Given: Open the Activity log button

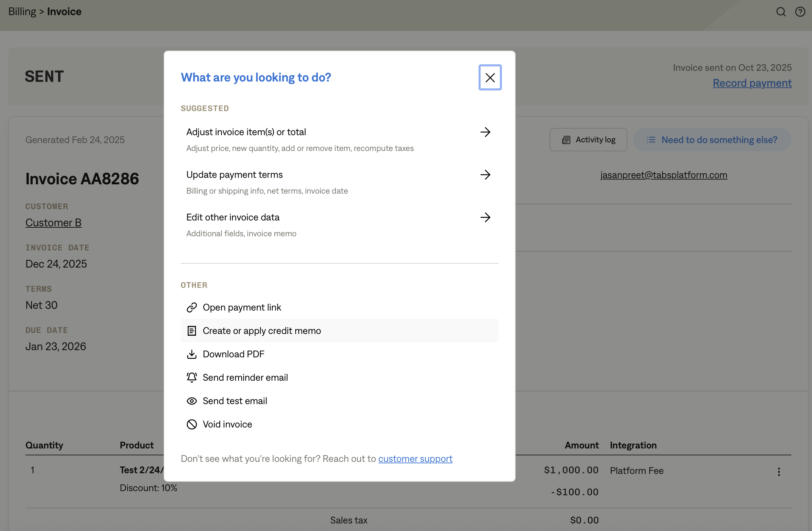Looking at the screenshot, I should pos(588,140).
